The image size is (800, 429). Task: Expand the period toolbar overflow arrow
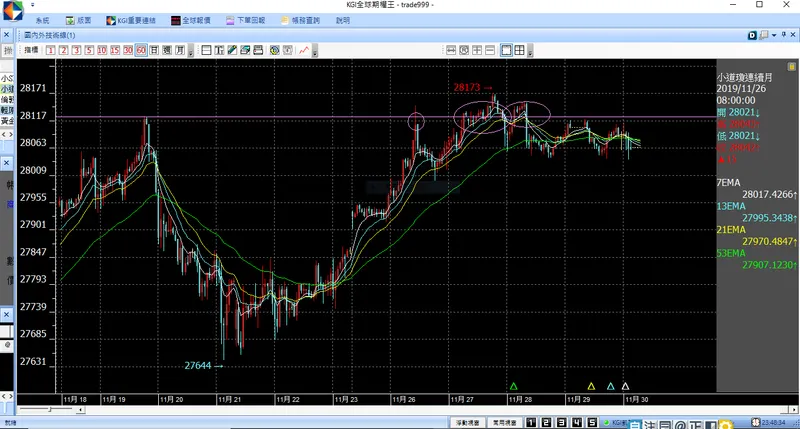(x=191, y=51)
